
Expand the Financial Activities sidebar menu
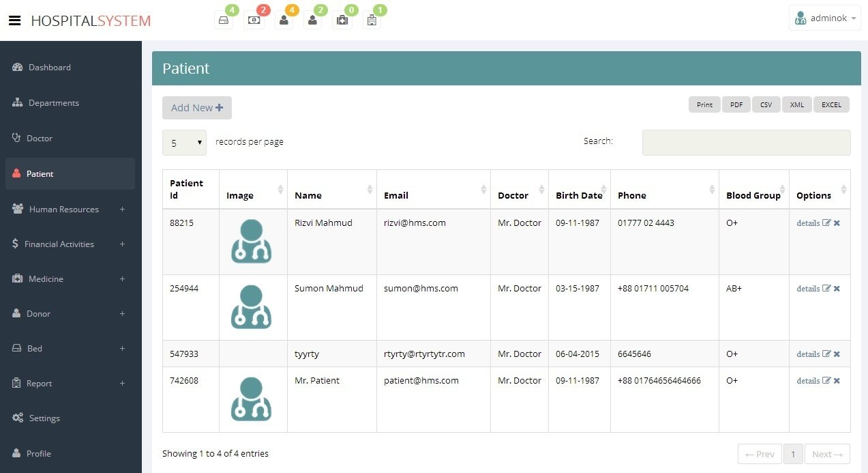70,244
